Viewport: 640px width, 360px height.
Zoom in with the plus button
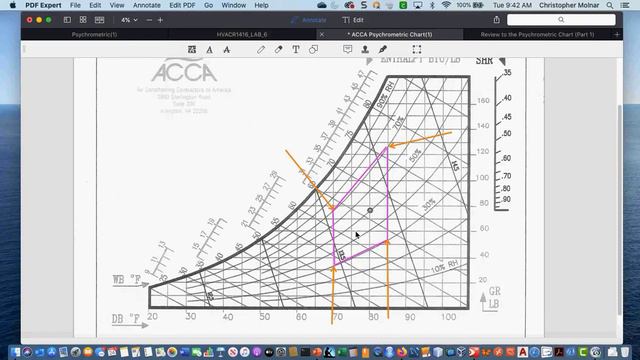tap(160, 20)
